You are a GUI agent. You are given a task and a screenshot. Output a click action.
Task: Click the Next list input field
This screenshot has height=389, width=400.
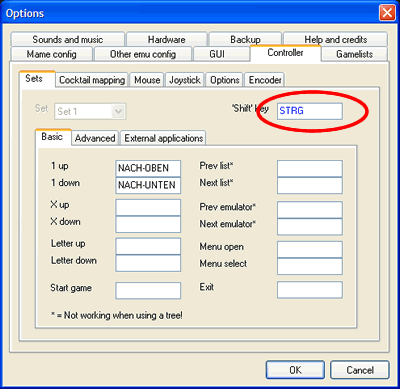[x=310, y=185]
